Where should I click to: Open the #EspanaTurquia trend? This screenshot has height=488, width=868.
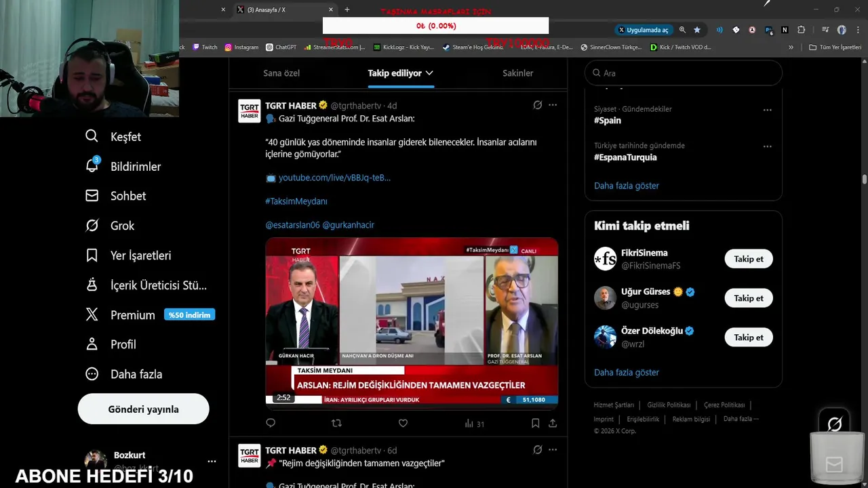point(625,157)
